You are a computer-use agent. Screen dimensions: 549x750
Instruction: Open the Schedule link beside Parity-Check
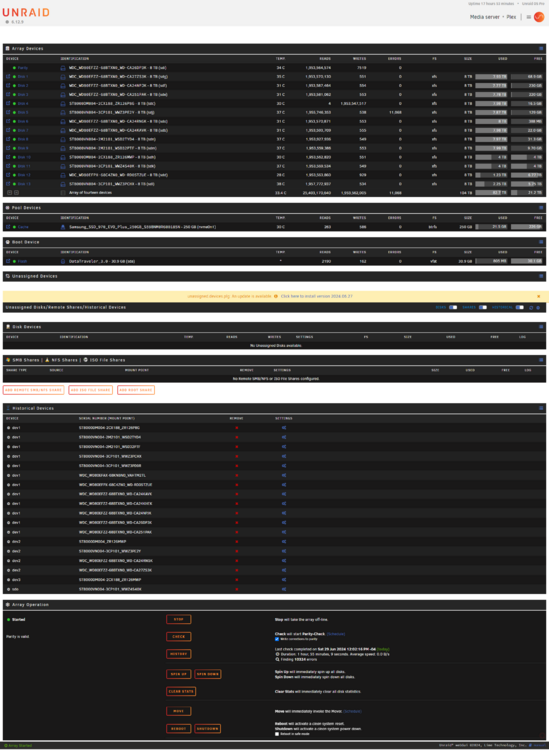click(x=336, y=634)
